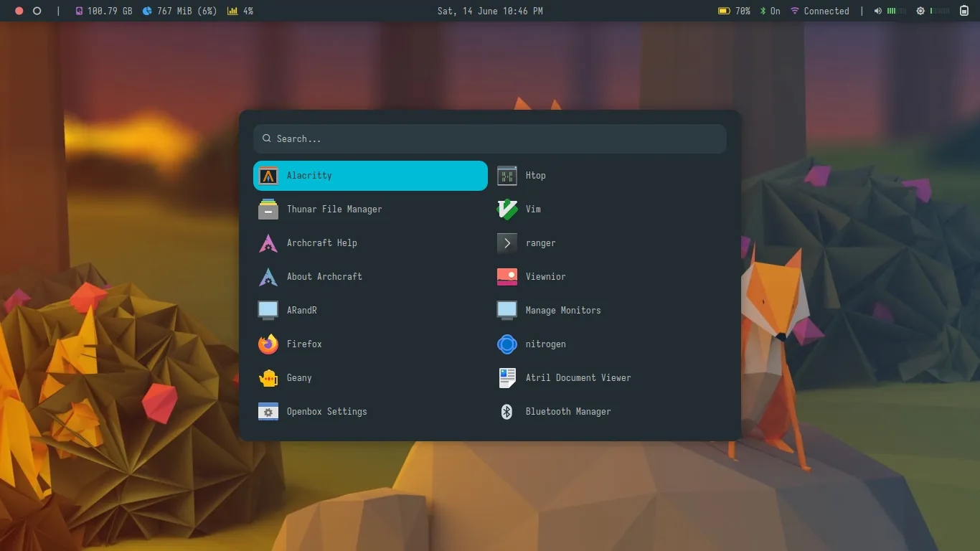Start the Firefox browser
The height and width of the screenshot is (551, 980).
pos(370,344)
